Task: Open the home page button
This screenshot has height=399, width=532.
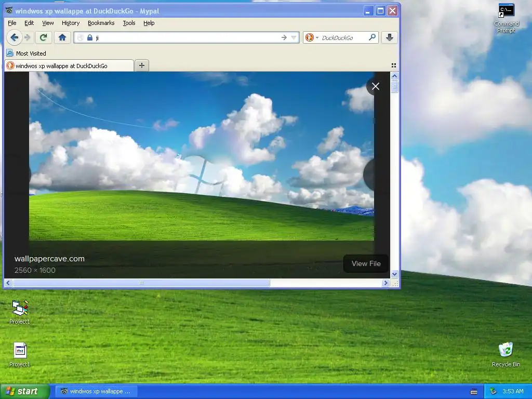Action: point(62,37)
